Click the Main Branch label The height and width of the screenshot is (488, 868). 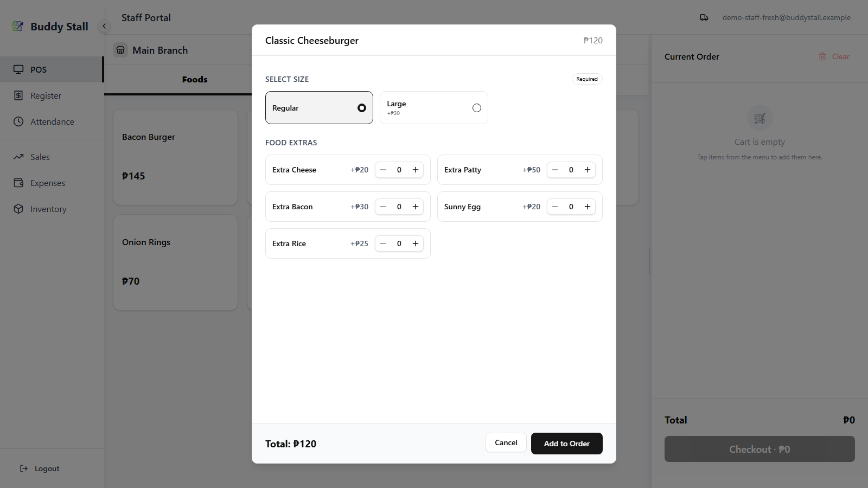160,50
